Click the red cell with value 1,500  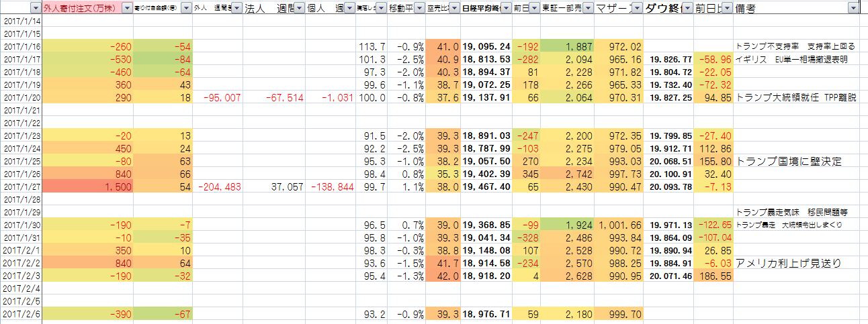(x=87, y=187)
